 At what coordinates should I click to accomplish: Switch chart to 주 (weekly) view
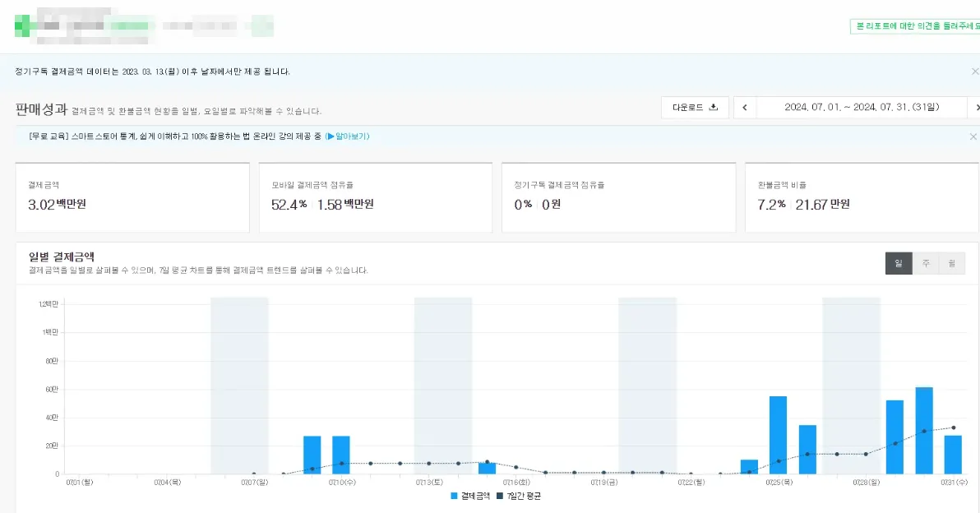[925, 264]
